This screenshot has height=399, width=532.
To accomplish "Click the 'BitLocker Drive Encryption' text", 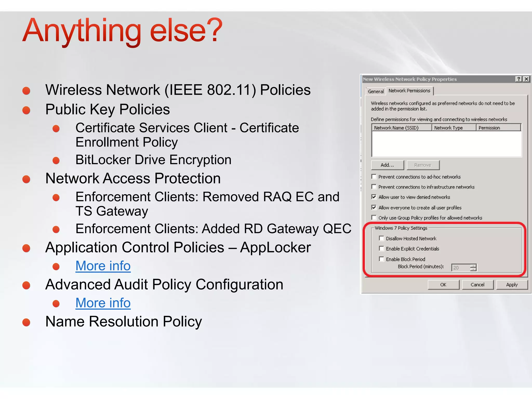I will tap(153, 160).
